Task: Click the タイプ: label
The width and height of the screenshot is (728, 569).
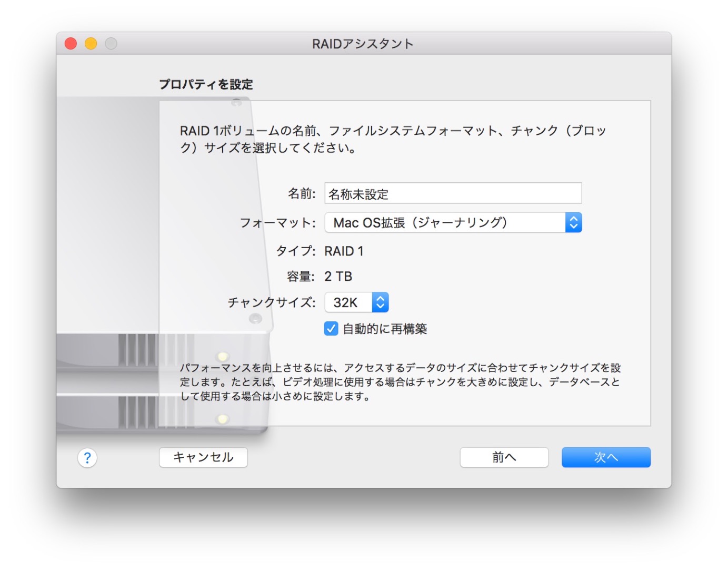Action: 296,251
